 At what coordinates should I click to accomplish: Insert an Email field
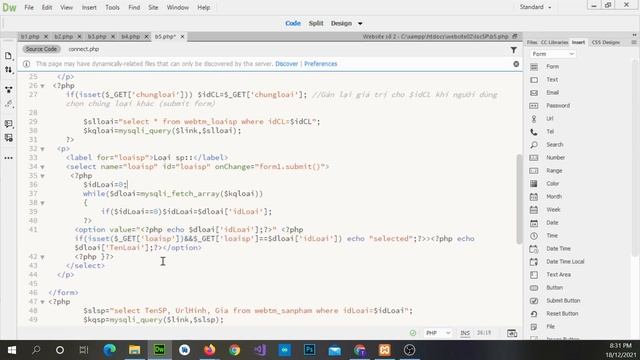[x=552, y=93]
